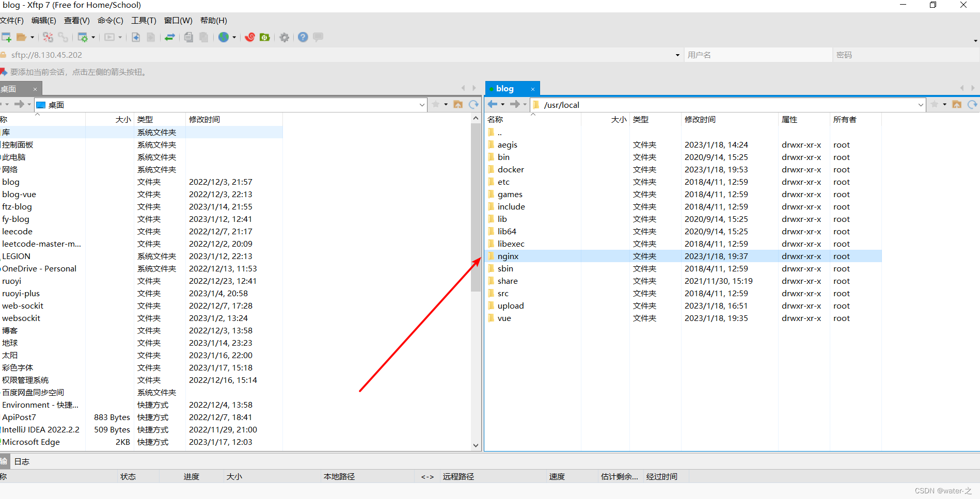Click the blue-green synchronize arrows icon

click(170, 37)
